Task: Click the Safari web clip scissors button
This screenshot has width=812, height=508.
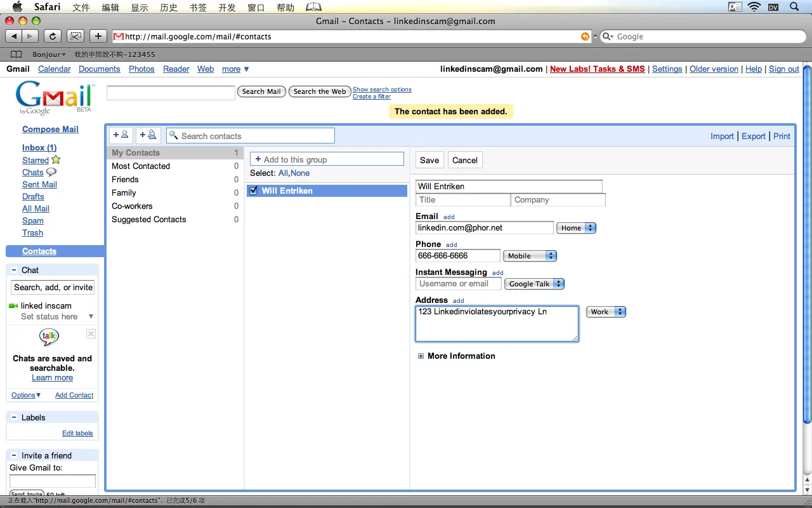Action: pos(75,36)
